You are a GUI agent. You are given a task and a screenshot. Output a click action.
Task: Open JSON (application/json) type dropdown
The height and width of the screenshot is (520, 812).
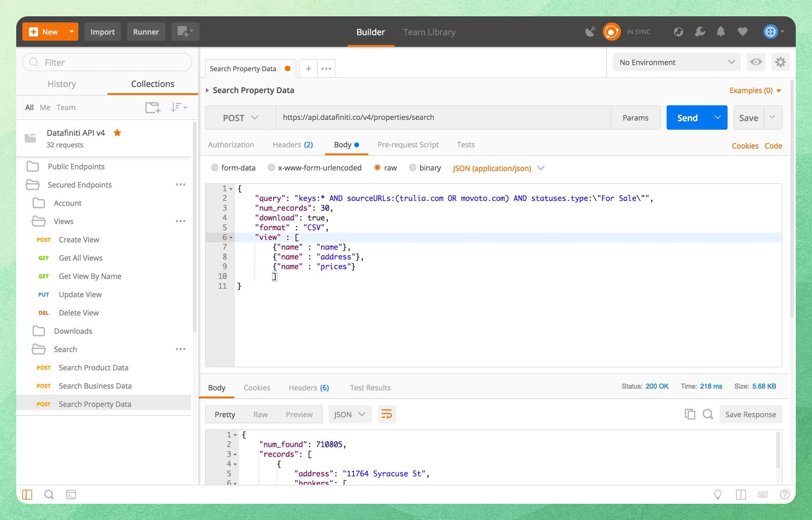(498, 168)
